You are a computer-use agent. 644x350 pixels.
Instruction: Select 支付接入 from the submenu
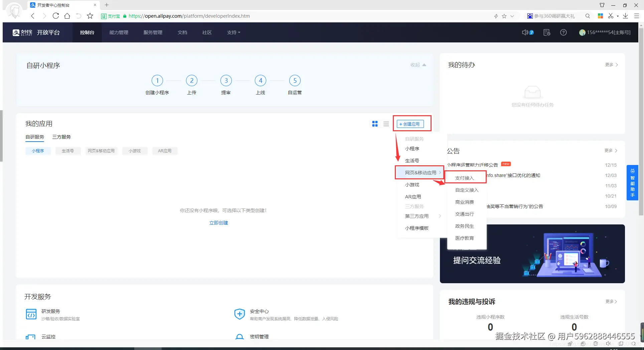(x=465, y=178)
